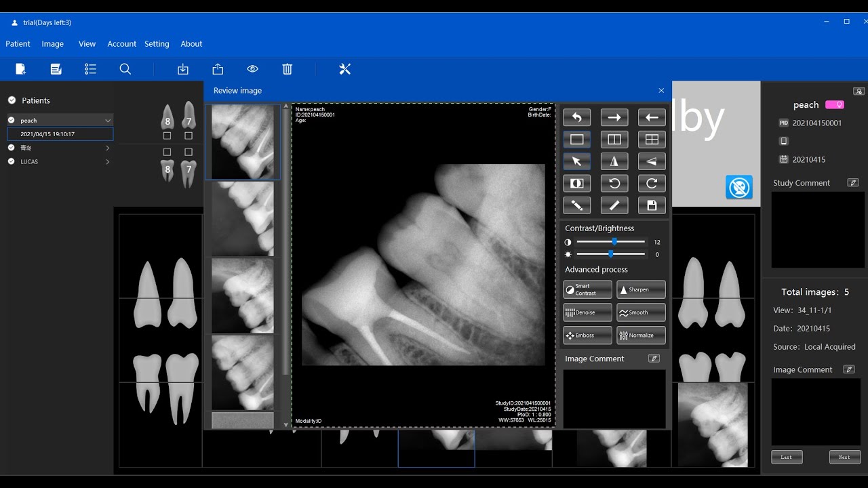Screen dimensions: 868x488
Task: Rotate image counterclockwise
Action: click(614, 183)
